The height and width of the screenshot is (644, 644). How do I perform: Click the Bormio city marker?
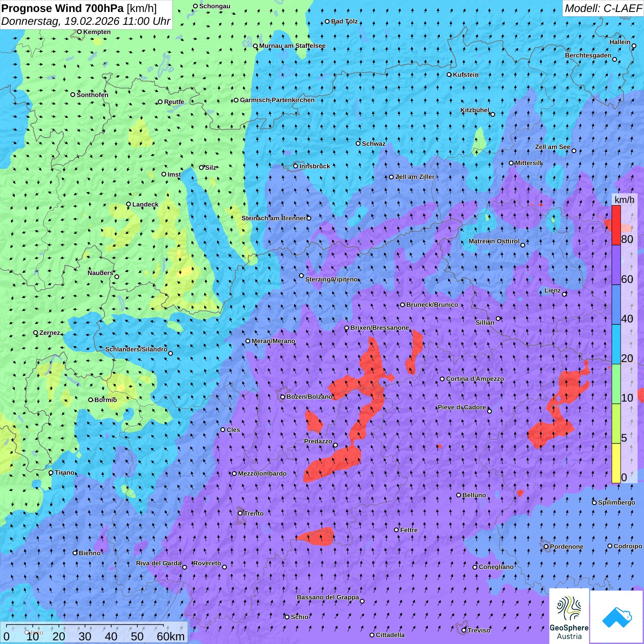click(x=91, y=400)
